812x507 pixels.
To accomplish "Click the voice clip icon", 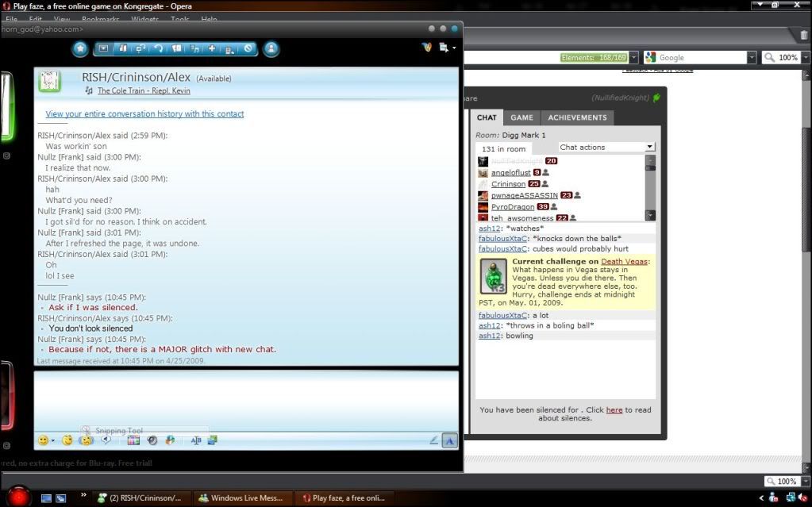I will (106, 440).
